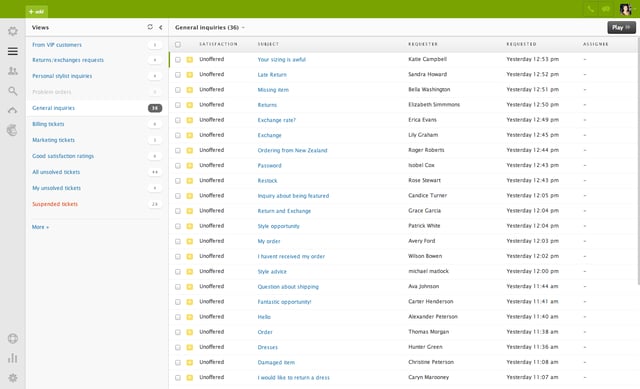Open the 'Return and Exchange' ticket
This screenshot has height=389, width=640.
284,211
